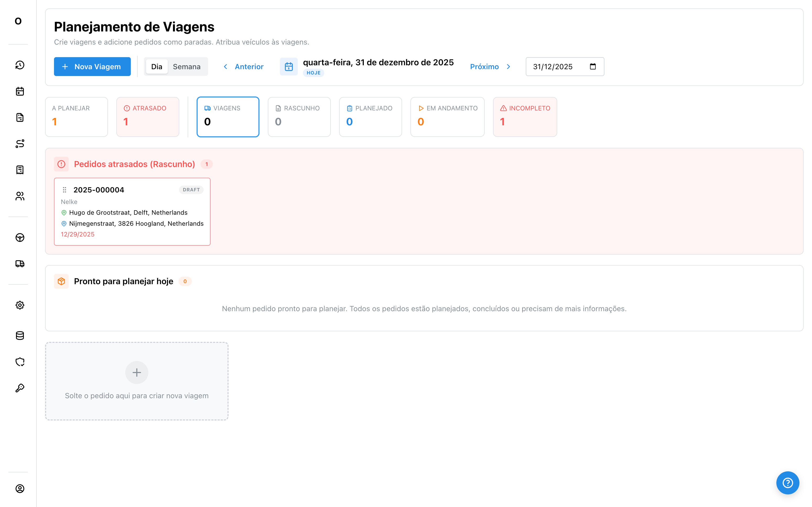Switch view to Semana
The image size is (812, 507).
point(187,66)
